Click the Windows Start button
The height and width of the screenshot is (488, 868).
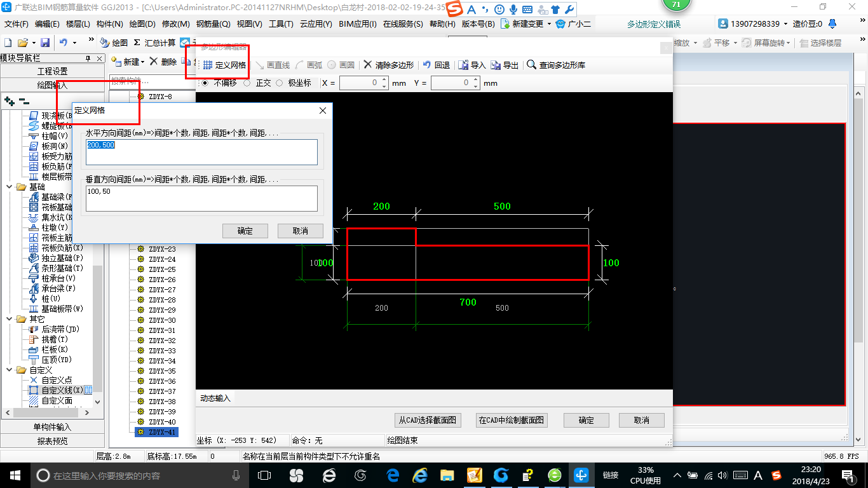pyautogui.click(x=15, y=475)
